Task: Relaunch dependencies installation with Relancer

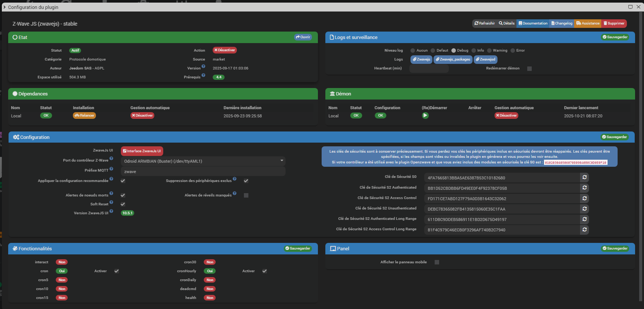Action: [x=84, y=116]
